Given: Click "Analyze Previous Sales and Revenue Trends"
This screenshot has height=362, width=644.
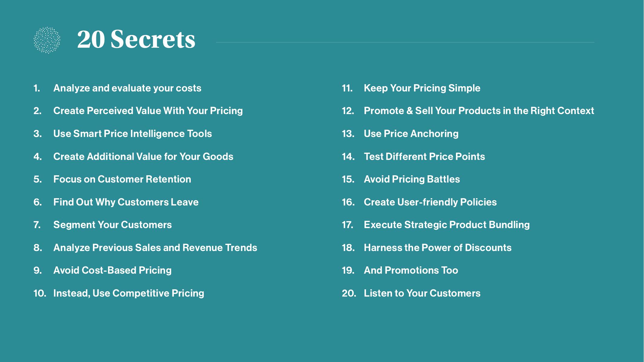Looking at the screenshot, I should point(155,248).
